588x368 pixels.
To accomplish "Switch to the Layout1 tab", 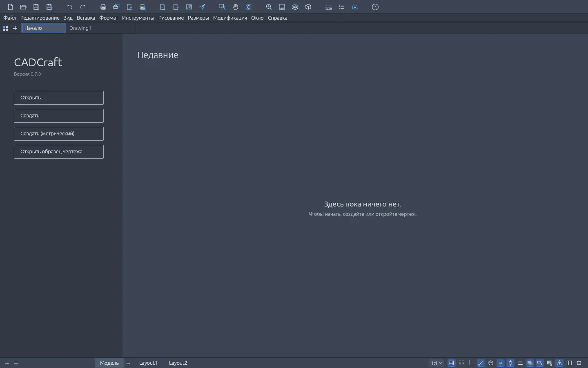I will click(x=148, y=363).
